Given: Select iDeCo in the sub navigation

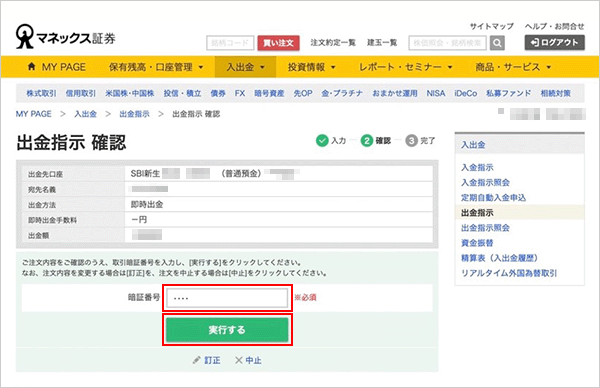Looking at the screenshot, I should coord(466,93).
